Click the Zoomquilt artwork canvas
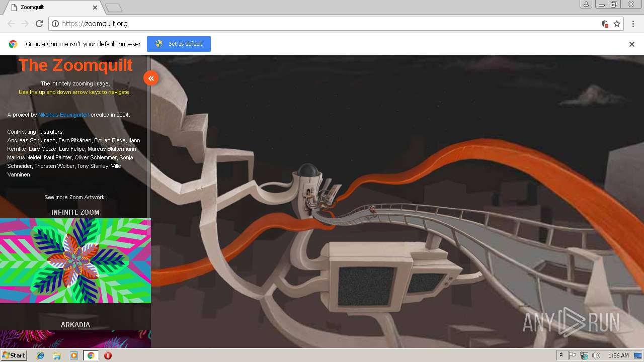 click(x=397, y=202)
